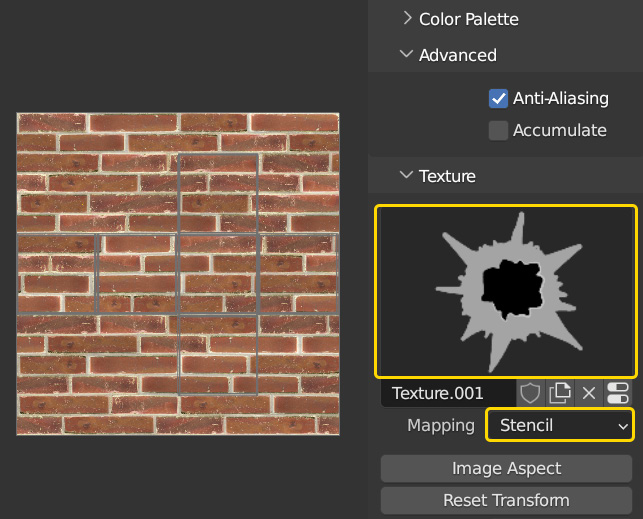Disable the Anti-Aliasing checkbox
The height and width of the screenshot is (519, 643).
(x=498, y=98)
